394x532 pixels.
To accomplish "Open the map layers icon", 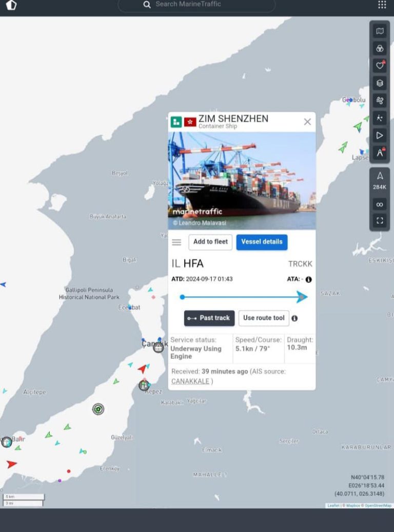I will (x=380, y=83).
